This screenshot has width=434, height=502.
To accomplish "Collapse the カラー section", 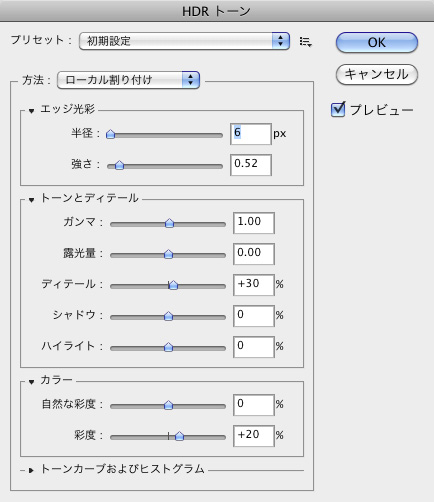I will pyautogui.click(x=31, y=382).
